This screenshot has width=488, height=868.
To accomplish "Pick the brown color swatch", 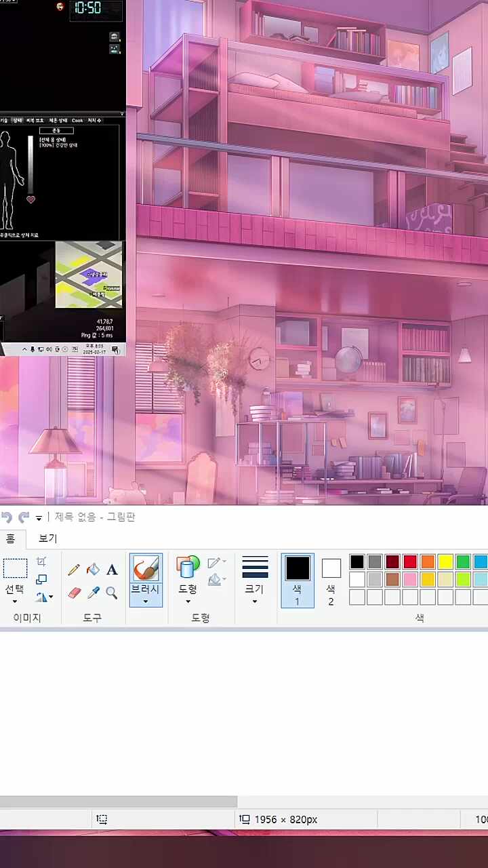I will [392, 579].
